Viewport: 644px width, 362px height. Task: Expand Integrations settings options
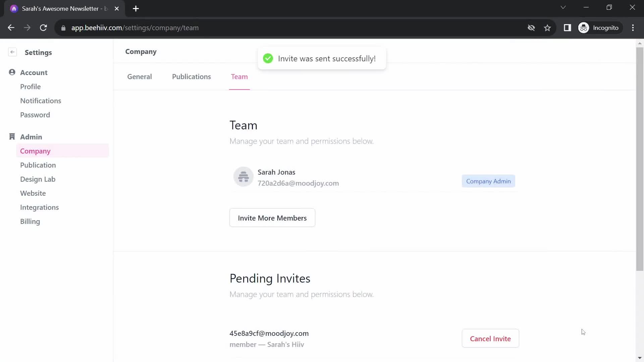coord(39,207)
